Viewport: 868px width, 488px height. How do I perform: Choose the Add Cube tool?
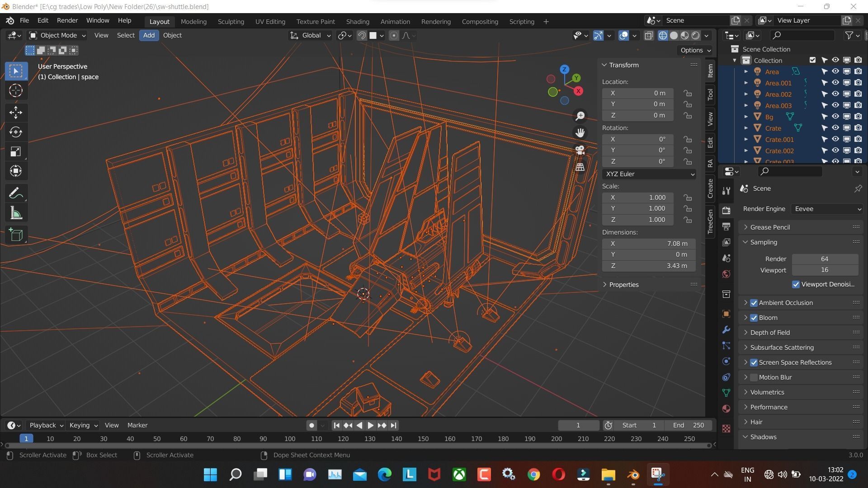[x=16, y=235]
